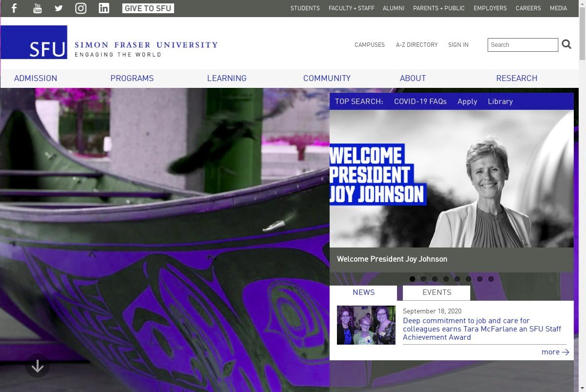Switch to NEWS tab
586x392 pixels.
[x=363, y=293]
